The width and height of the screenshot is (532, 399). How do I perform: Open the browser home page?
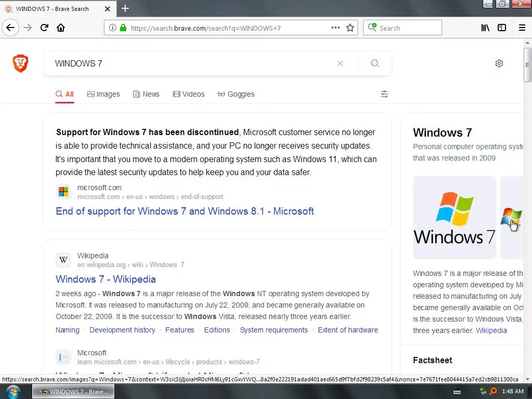click(61, 28)
